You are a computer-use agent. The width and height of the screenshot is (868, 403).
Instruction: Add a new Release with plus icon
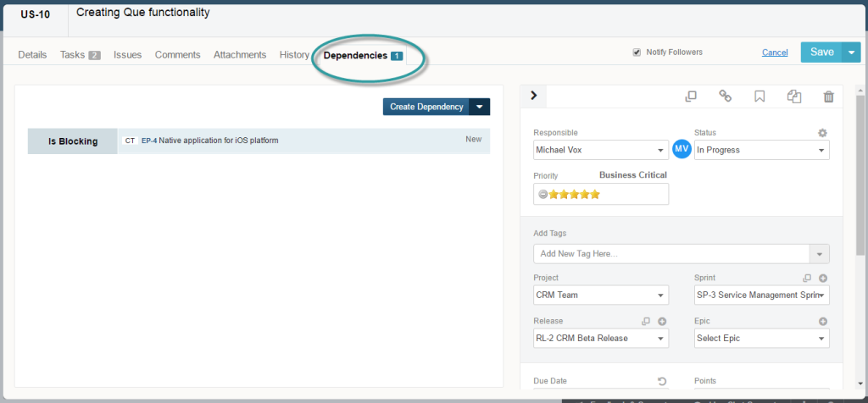click(x=662, y=322)
